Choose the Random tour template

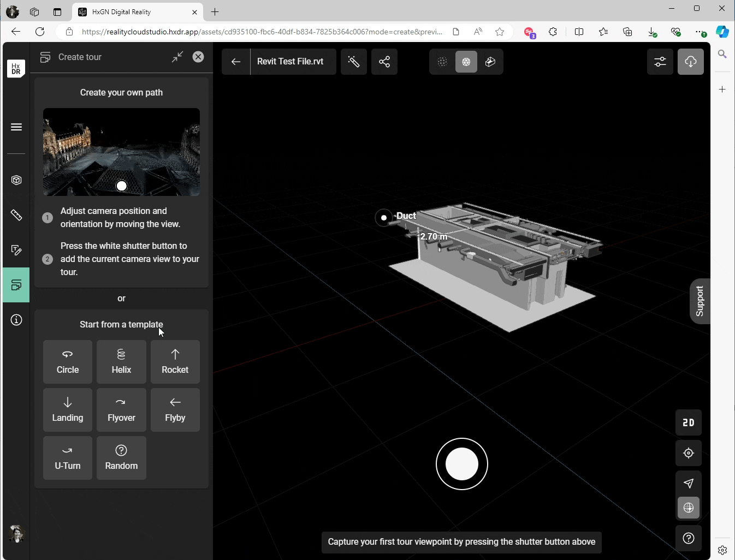[121, 457]
